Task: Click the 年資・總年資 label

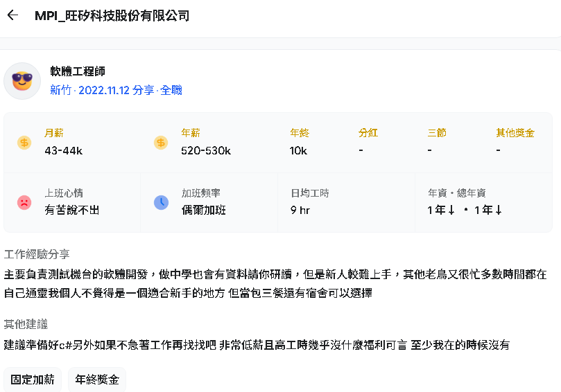Action: click(457, 193)
